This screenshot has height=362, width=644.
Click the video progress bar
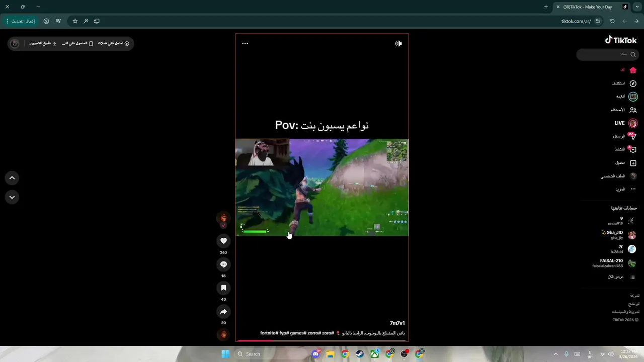tap(322, 340)
